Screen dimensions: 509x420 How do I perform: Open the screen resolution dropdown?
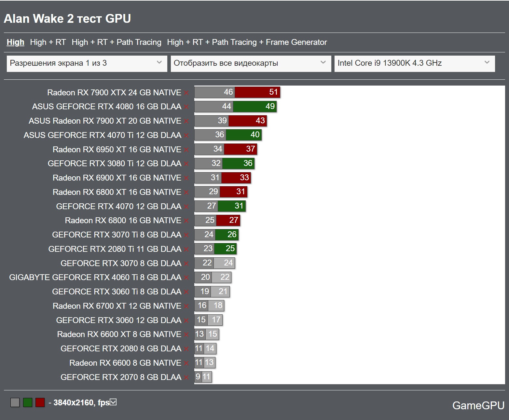coord(87,63)
